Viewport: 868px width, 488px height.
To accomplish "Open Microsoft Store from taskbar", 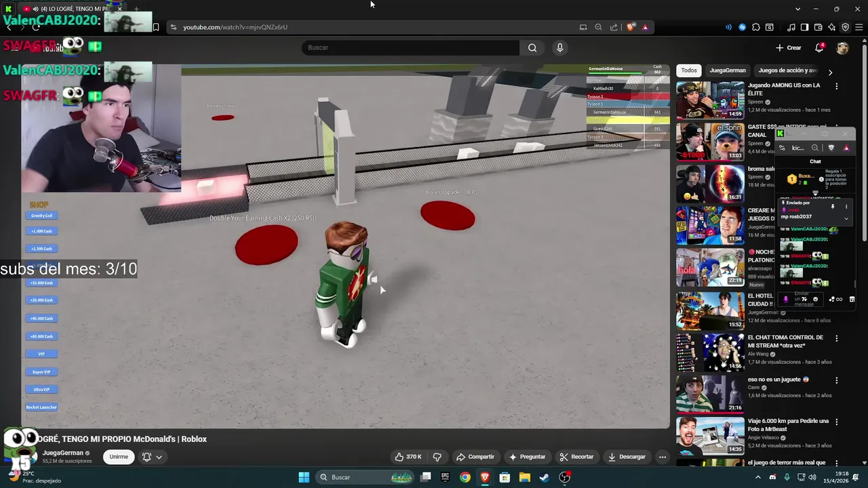I will 505,477.
